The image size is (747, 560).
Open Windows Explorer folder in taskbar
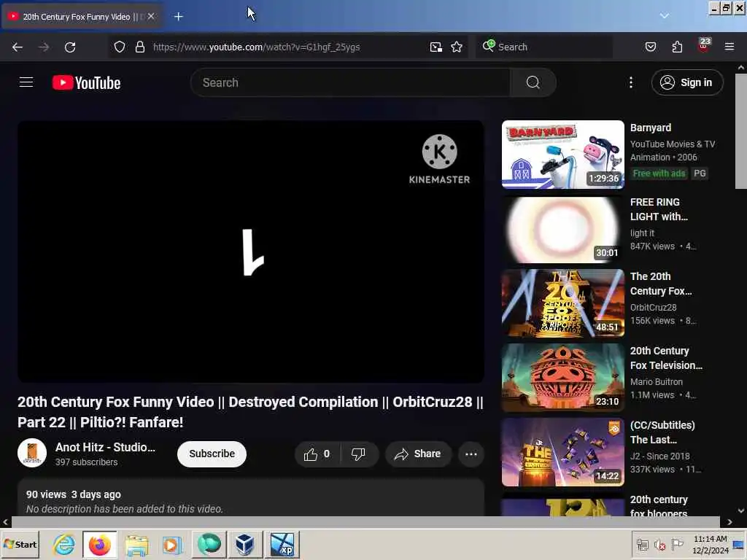point(136,544)
